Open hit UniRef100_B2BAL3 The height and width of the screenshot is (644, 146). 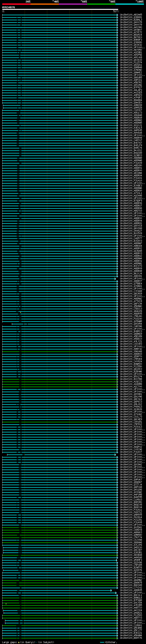tap(131, 20)
